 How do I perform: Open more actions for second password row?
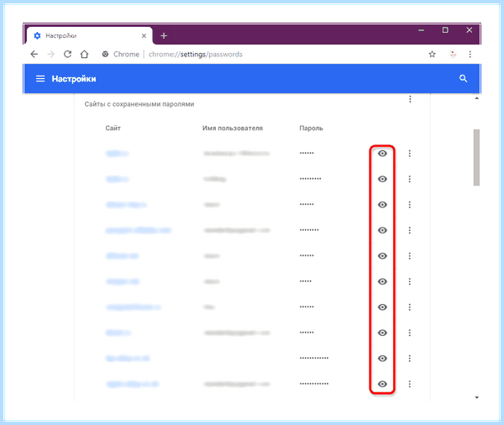[x=410, y=179]
